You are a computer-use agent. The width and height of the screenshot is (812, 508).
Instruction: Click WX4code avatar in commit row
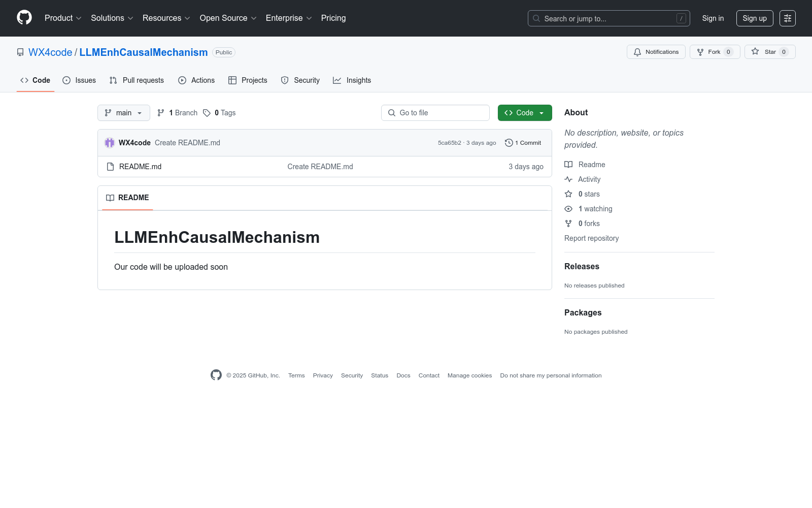coord(110,143)
